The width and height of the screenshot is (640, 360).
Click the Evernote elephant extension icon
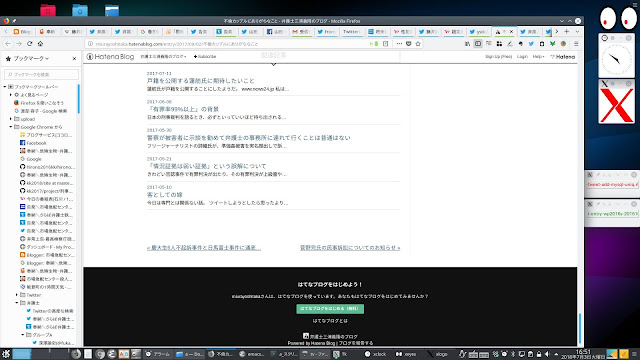pyautogui.click(x=520, y=44)
